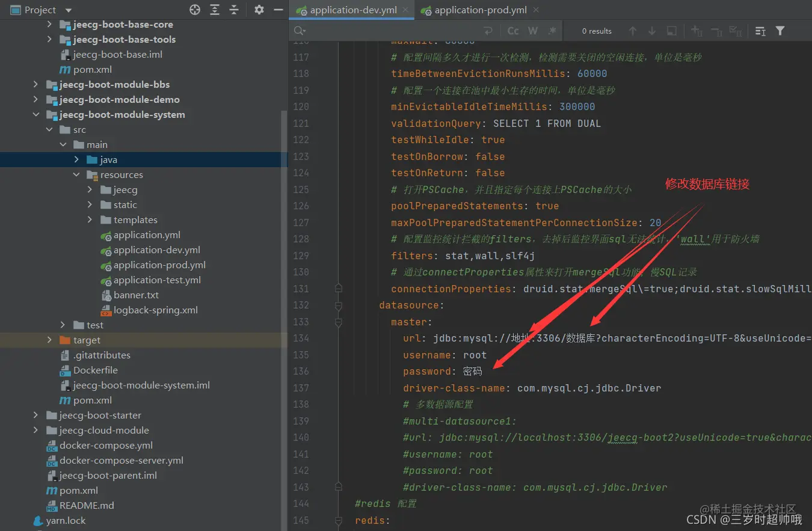The image size is (812, 531).
Task: Select jeecg-cloud-module folder
Action: pos(104,431)
